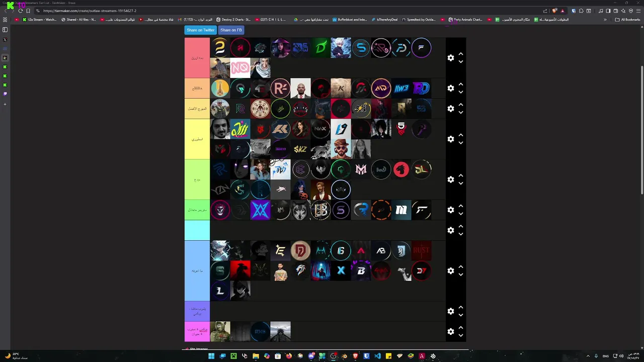This screenshot has width=644, height=362.
Task: Edit the empty cyan tier label
Action: click(x=197, y=230)
